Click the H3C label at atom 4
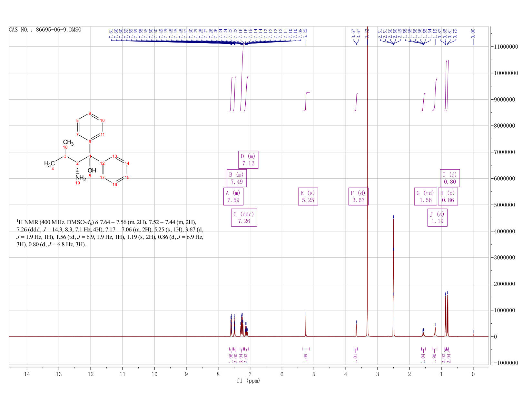This screenshot has height=411, width=532. (50, 164)
